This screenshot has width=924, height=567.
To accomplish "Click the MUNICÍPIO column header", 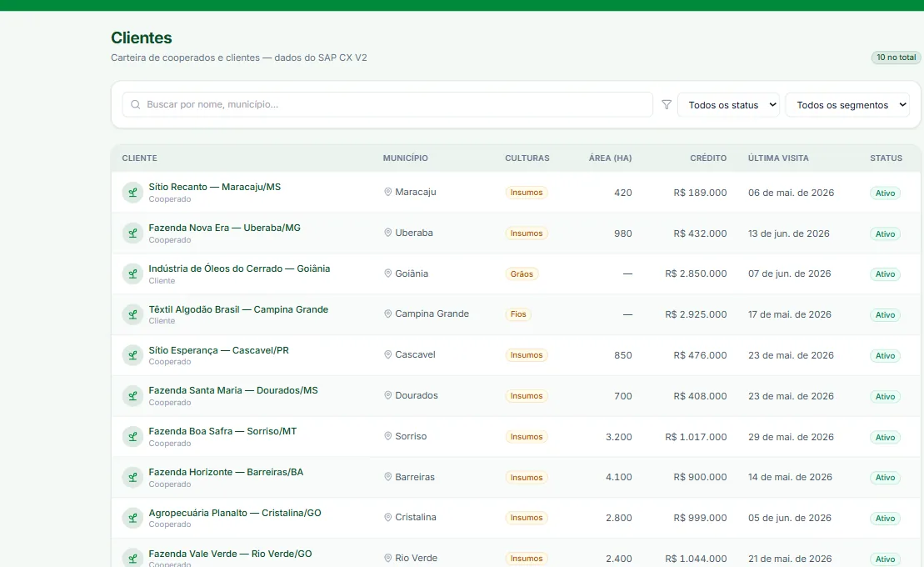I will pos(406,158).
